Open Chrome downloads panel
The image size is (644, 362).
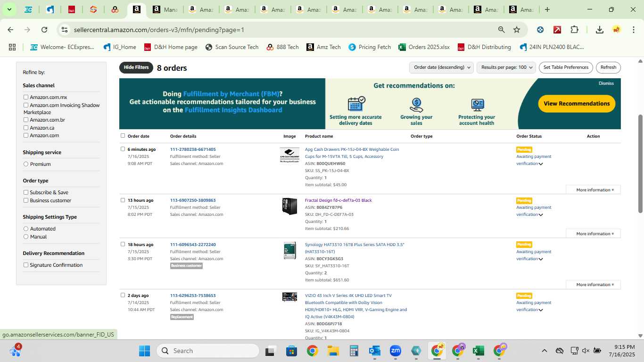point(600,30)
